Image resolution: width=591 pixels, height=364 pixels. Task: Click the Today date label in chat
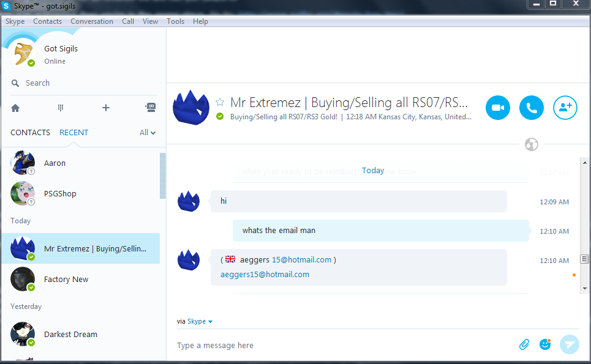373,171
